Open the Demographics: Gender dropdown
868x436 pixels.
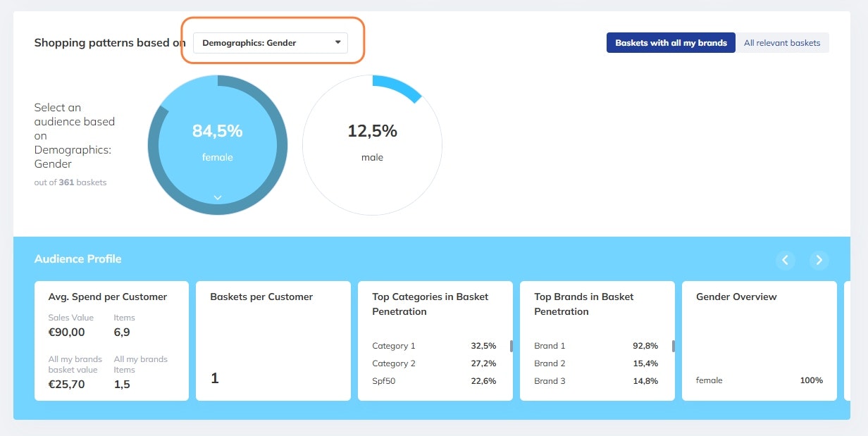(x=270, y=43)
